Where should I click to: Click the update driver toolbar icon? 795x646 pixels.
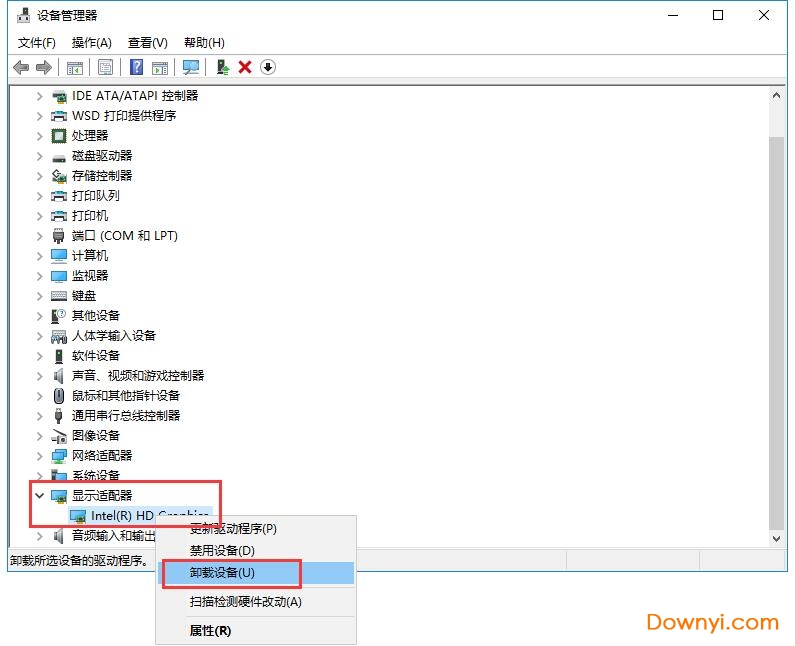pyautogui.click(x=223, y=67)
